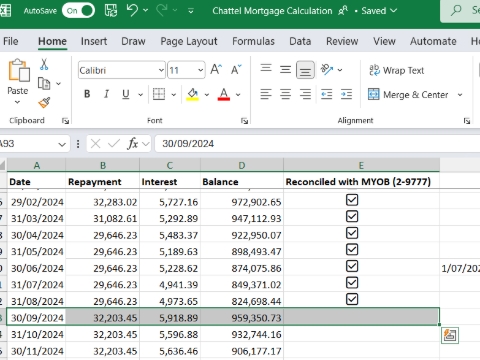This screenshot has height=360, width=480.
Task: Switch to the Insert tab
Action: point(94,41)
